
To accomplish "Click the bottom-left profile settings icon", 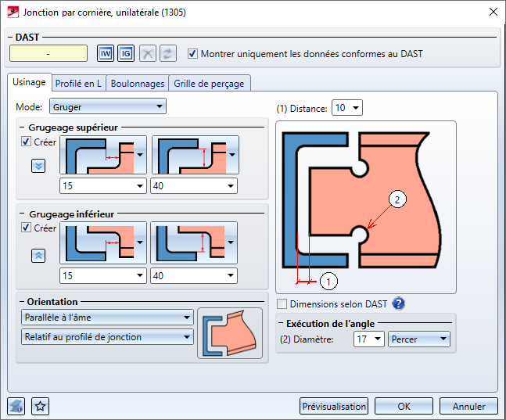I will click(x=17, y=406).
